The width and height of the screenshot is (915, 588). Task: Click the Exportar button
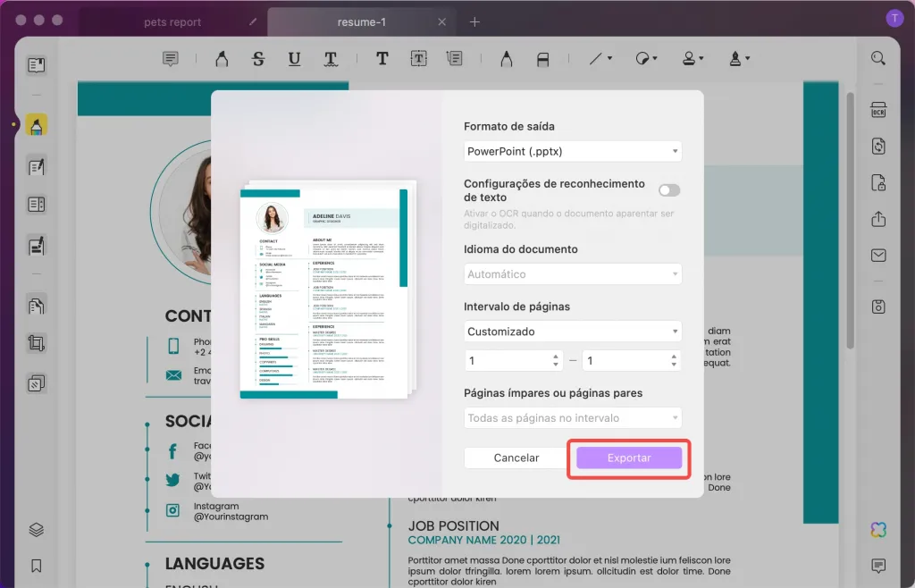[629, 458]
